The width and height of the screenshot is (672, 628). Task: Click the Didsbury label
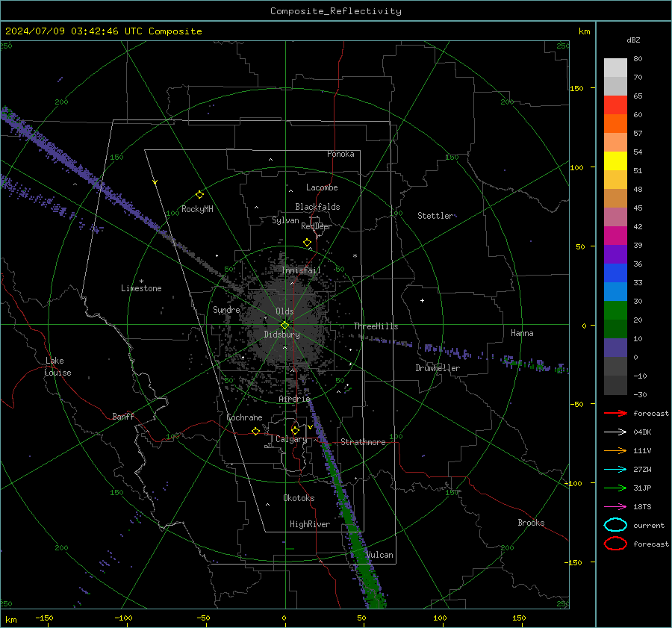tap(281, 335)
